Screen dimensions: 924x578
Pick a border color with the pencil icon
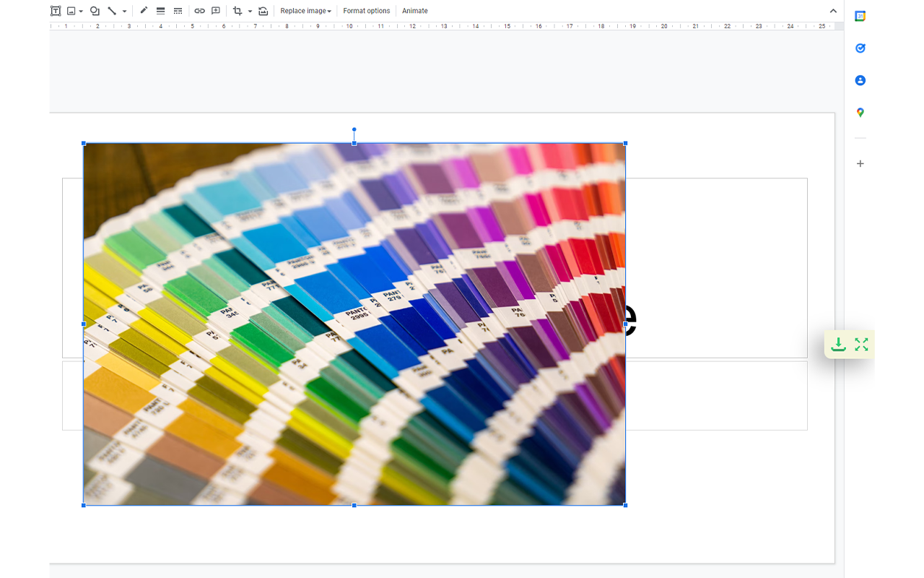pyautogui.click(x=143, y=11)
